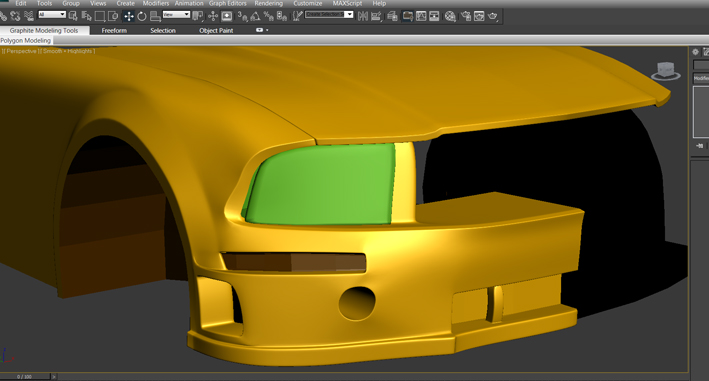The width and height of the screenshot is (709, 381).
Task: Open the selection filter 'All' dropdown
Action: (x=52, y=14)
